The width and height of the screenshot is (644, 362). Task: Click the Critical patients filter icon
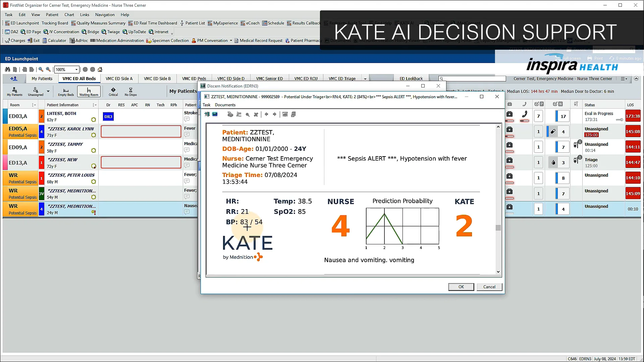[x=113, y=91]
